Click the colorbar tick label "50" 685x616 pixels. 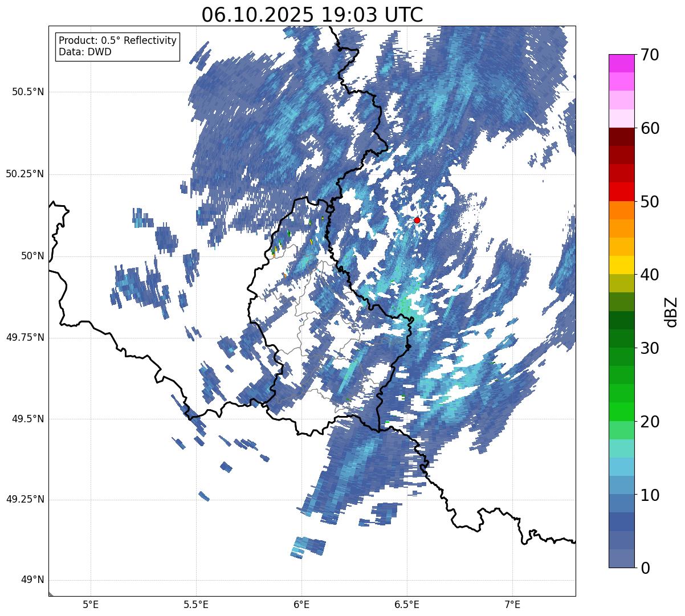coord(650,202)
